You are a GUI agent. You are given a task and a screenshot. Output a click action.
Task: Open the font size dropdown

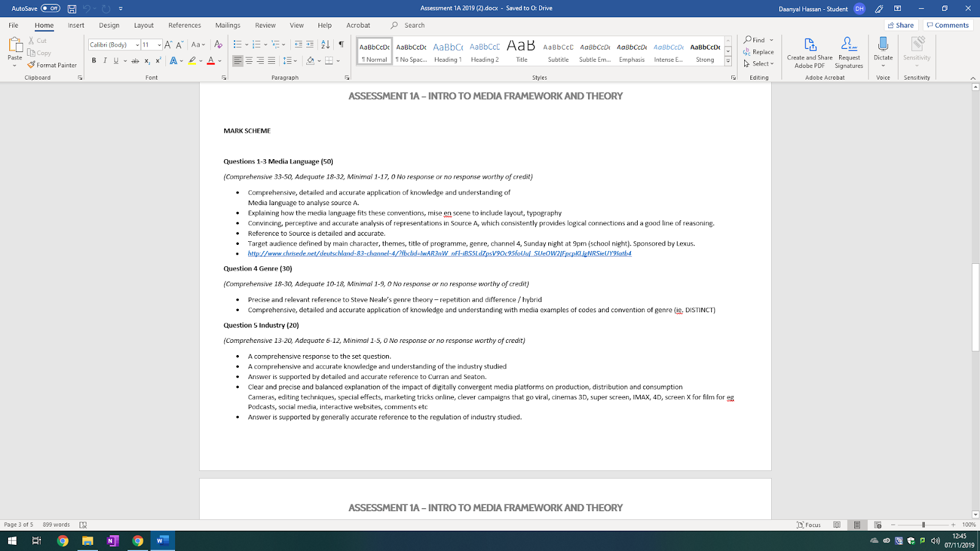[159, 45]
